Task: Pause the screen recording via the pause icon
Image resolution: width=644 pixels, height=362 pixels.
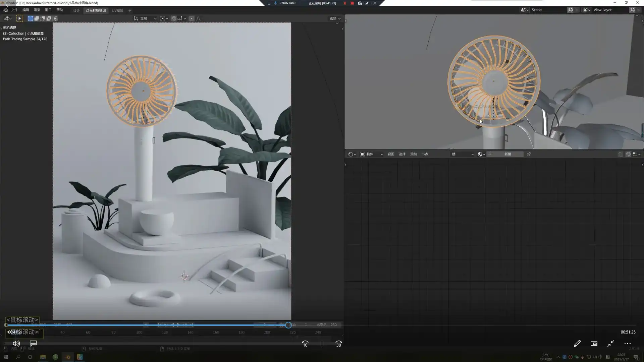Action: pyautogui.click(x=345, y=3)
